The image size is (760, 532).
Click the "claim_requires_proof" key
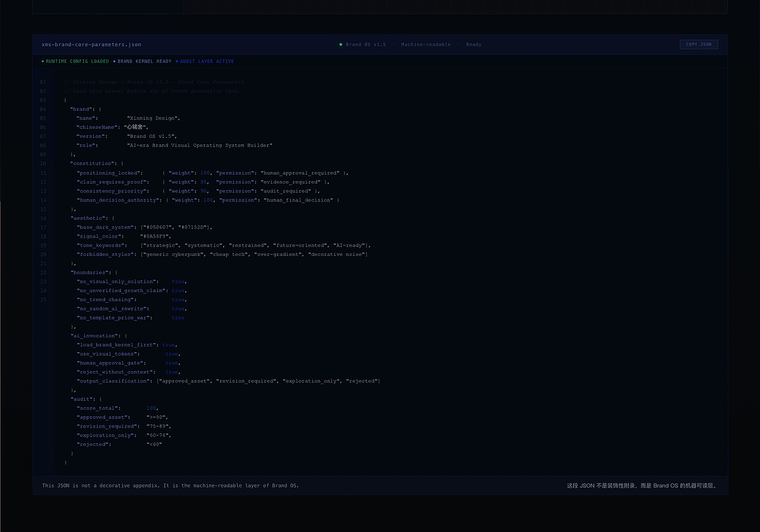point(112,182)
